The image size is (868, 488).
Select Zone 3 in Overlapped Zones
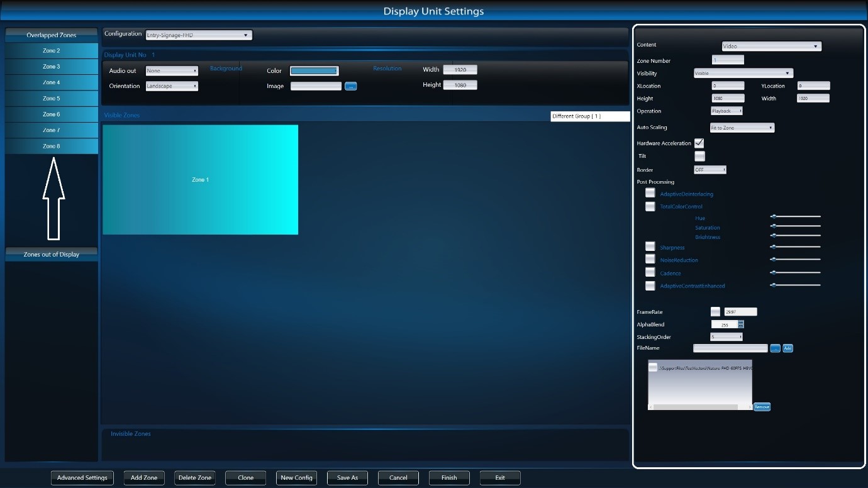tap(52, 67)
